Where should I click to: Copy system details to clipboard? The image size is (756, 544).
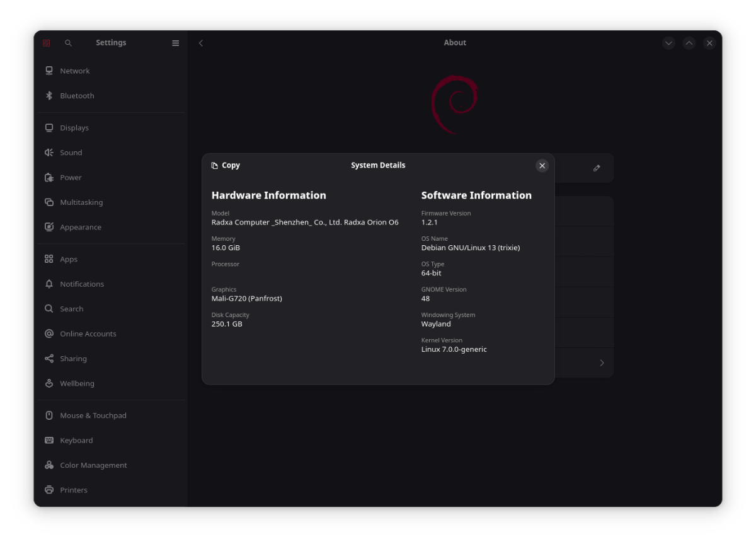coord(226,165)
